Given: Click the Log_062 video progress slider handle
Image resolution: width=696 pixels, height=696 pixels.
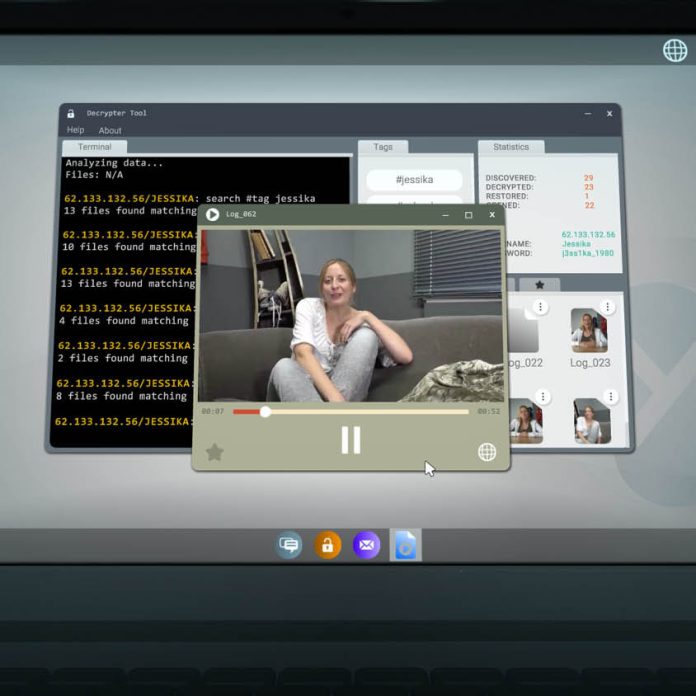Looking at the screenshot, I should (265, 412).
